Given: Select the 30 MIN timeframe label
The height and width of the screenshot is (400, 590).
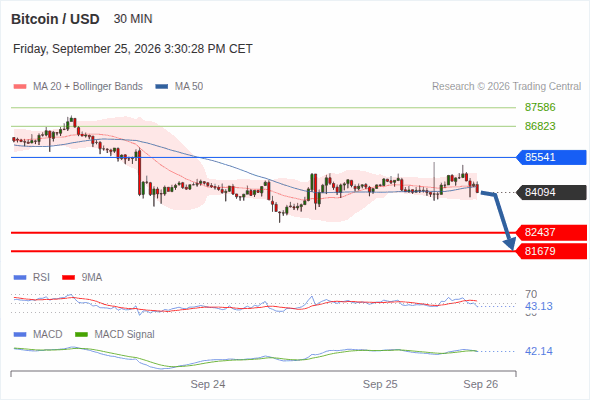Looking at the screenshot, I should 133,19.
